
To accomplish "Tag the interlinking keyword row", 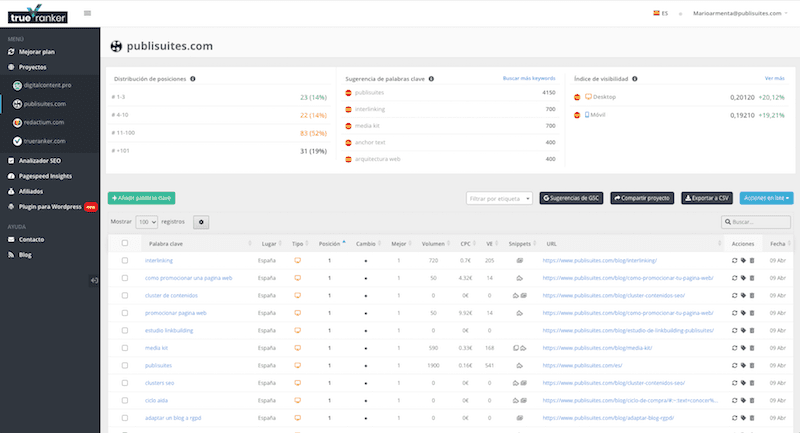I will (x=743, y=261).
